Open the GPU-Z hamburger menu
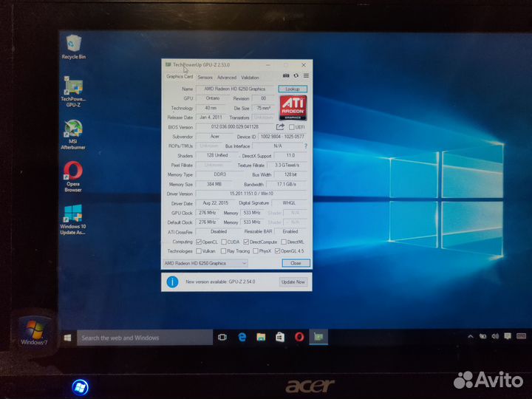 [306, 75]
